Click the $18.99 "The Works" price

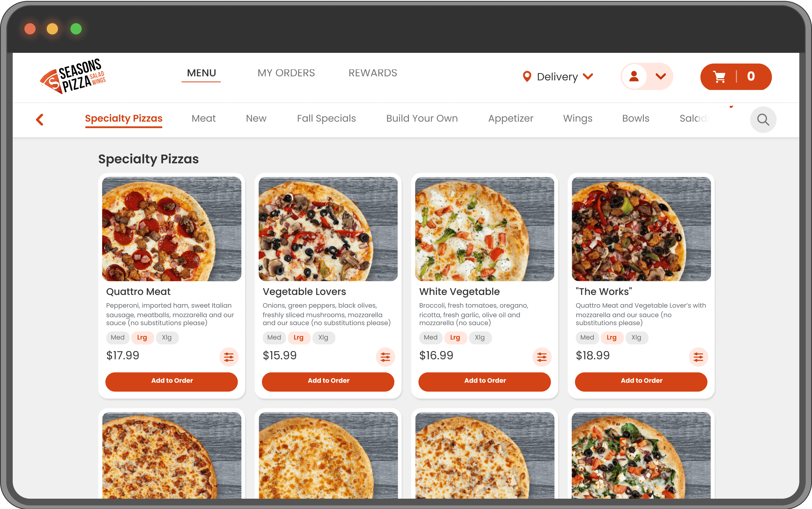[x=593, y=355]
